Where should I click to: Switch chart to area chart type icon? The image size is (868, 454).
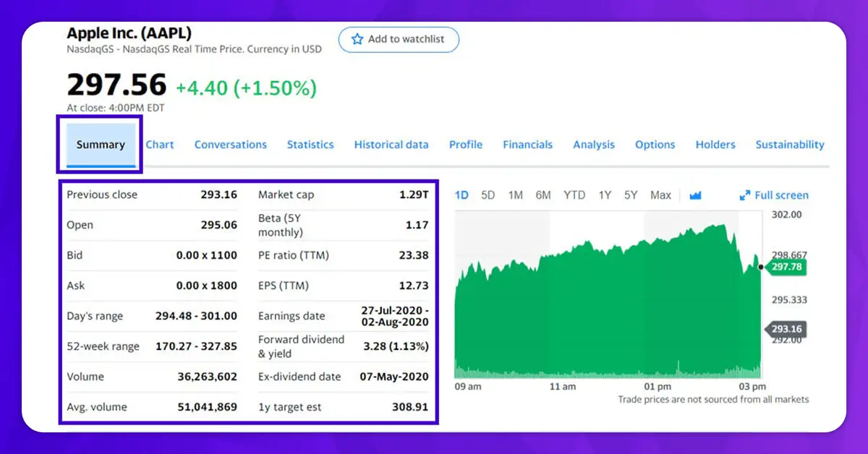(696, 195)
